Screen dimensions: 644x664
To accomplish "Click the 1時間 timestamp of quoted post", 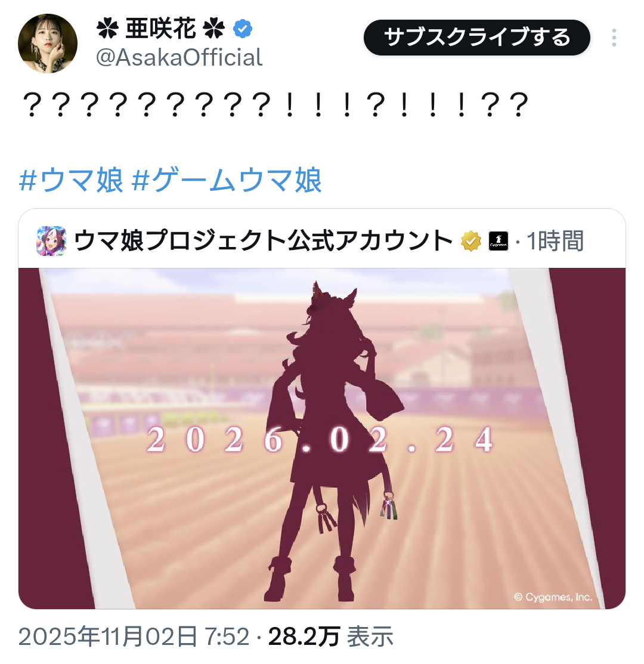I will point(555,241).
